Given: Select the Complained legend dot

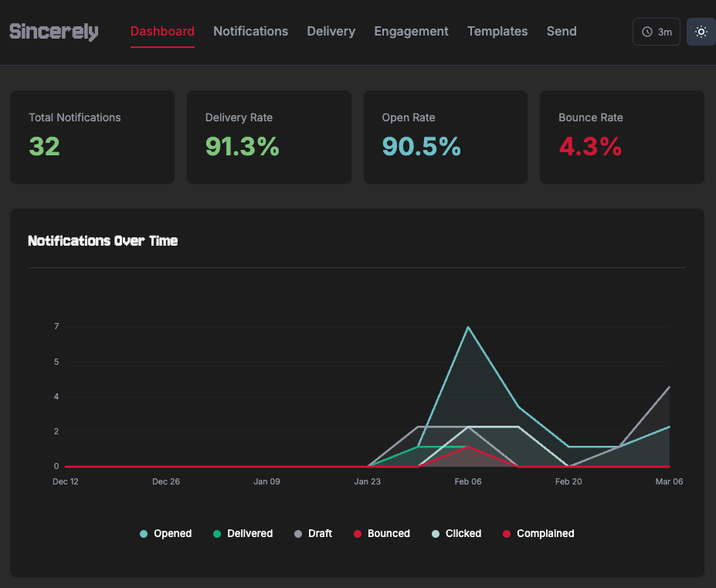Looking at the screenshot, I should [x=506, y=533].
